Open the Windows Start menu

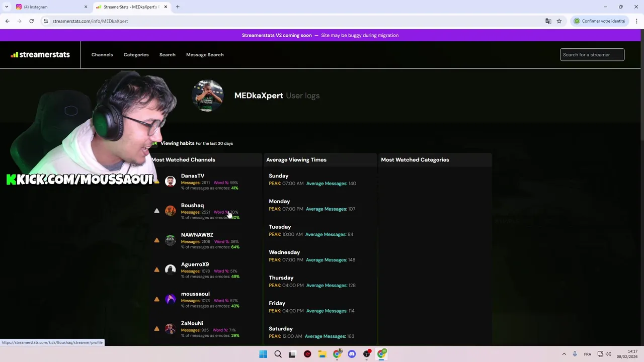[x=263, y=354]
